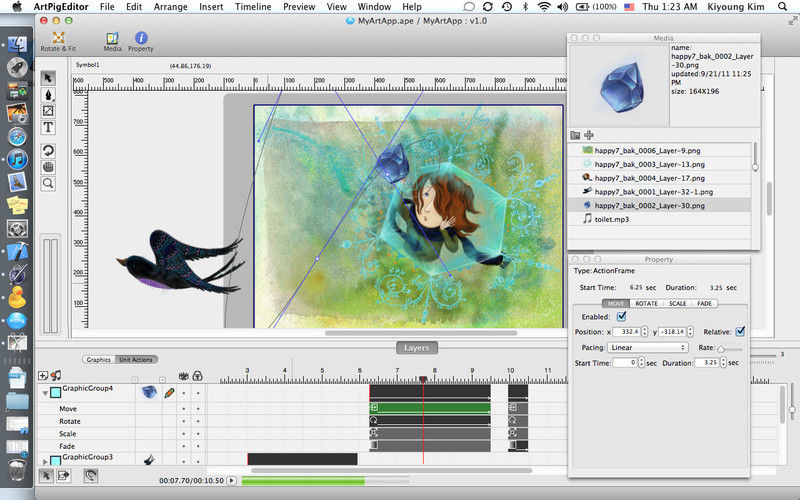The image size is (800, 500).
Task: Toggle visibility dot for GraphicGroup4
Action: point(184,393)
